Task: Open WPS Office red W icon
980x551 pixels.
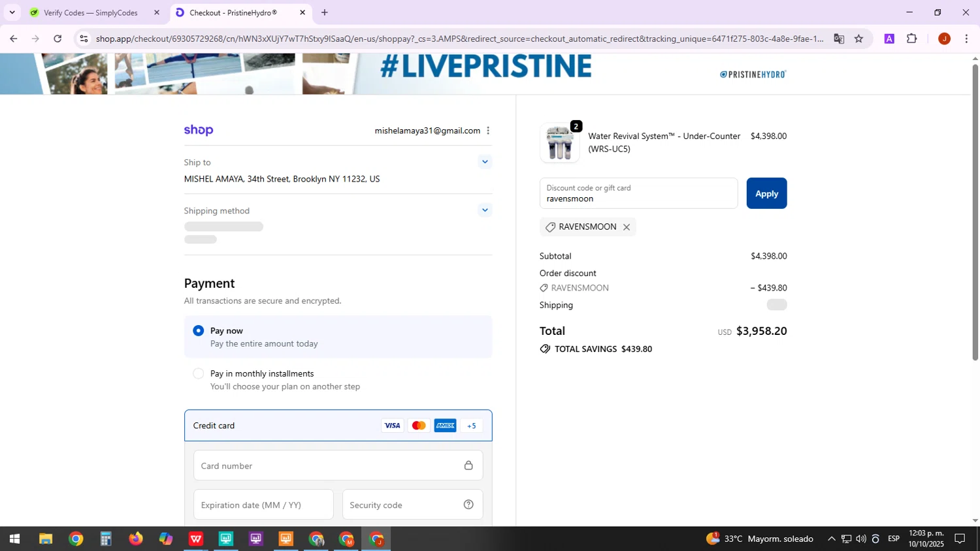Action: coord(196,539)
